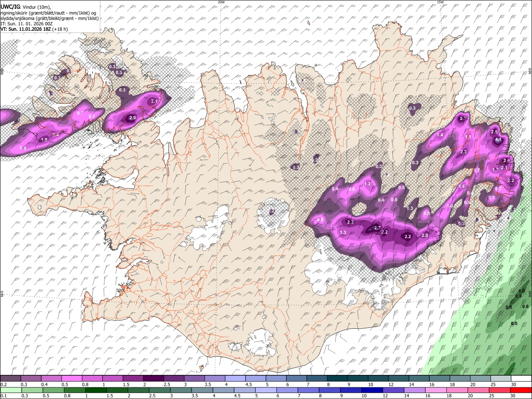Click the 'VT: Sun. 11.01.2026 18Z (+18 h)' line
This screenshot has width=532, height=399.
click(34, 29)
